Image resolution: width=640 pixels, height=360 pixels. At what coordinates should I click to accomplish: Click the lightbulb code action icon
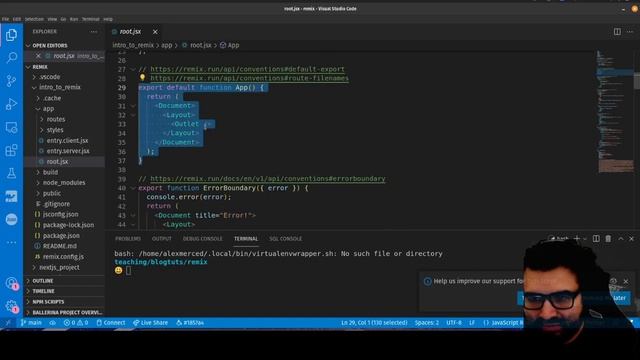tap(142, 77)
